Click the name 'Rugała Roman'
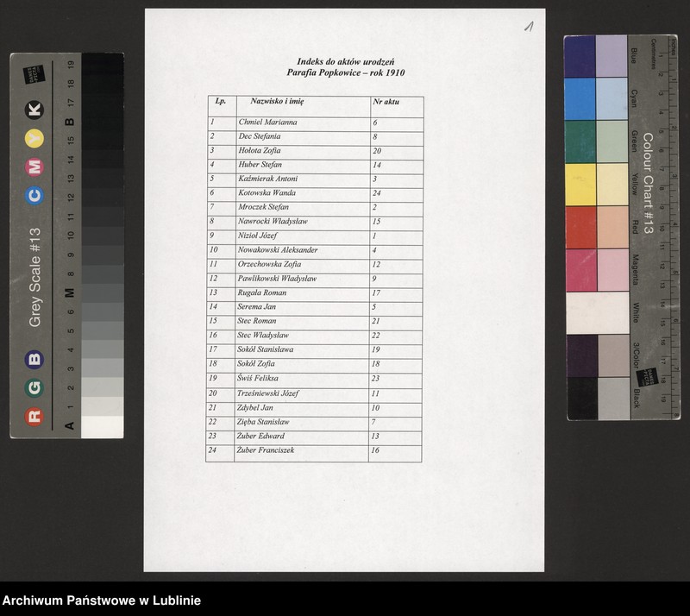The width and height of the screenshot is (690, 616). click(x=262, y=292)
